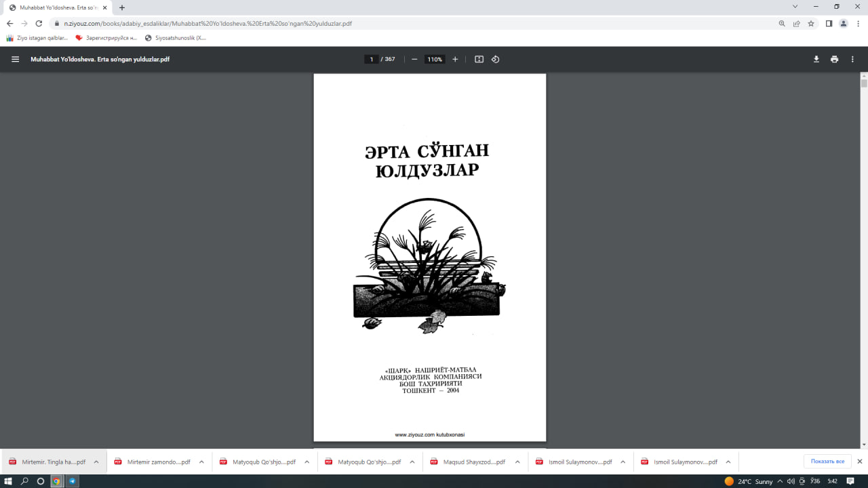This screenshot has height=488, width=868.
Task: Download the PDF file
Action: coord(816,59)
